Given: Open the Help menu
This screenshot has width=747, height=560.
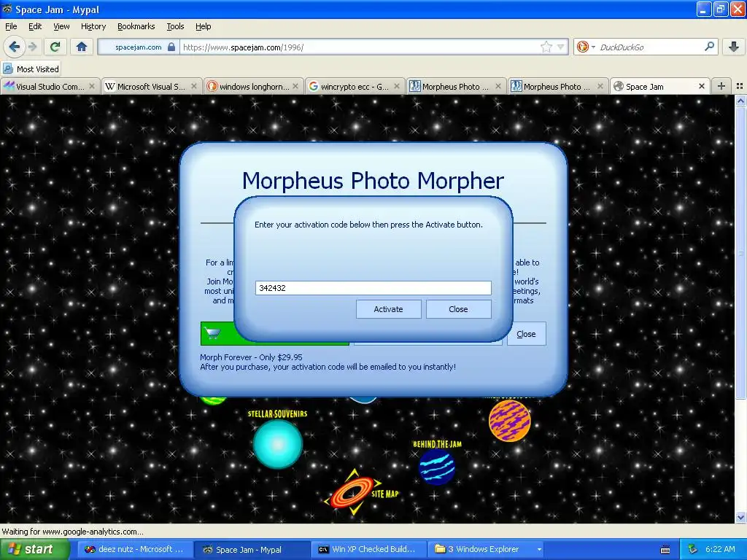Looking at the screenshot, I should pyautogui.click(x=204, y=26).
